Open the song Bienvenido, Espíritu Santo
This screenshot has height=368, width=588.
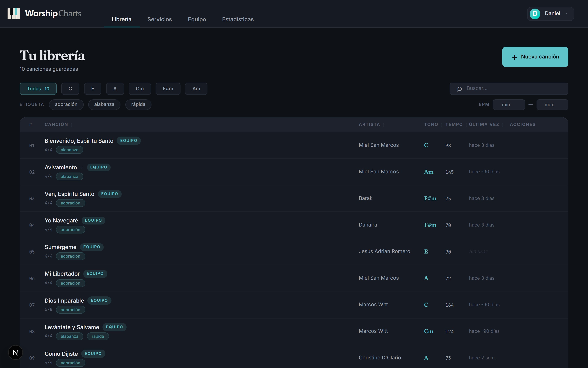pyautogui.click(x=79, y=141)
